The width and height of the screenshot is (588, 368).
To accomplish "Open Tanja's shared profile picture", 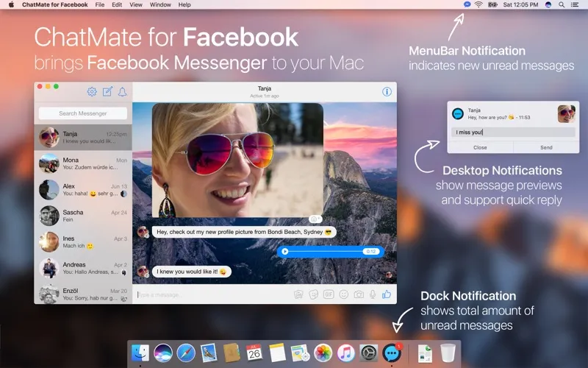I will point(237,160).
